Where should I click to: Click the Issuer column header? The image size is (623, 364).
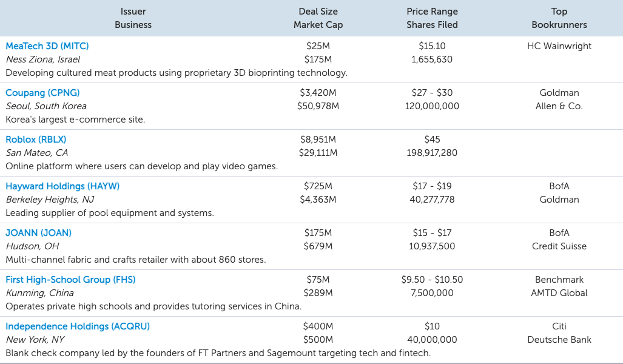coord(133,12)
